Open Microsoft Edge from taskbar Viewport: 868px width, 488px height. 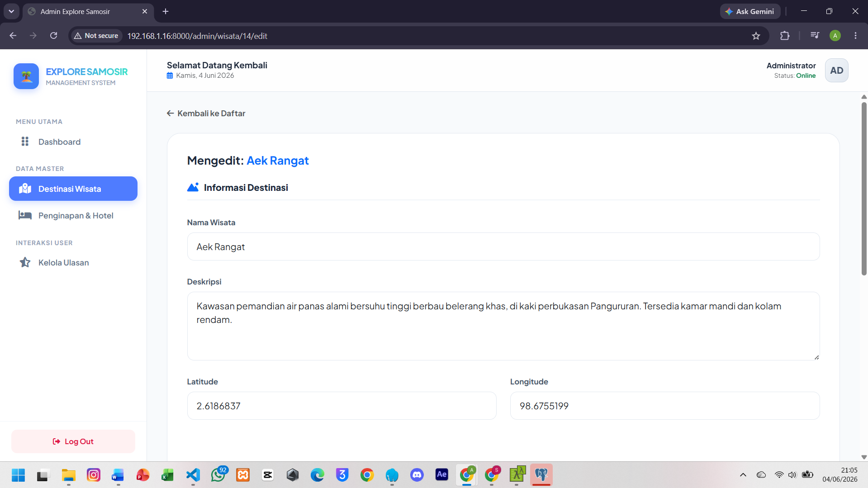point(318,475)
